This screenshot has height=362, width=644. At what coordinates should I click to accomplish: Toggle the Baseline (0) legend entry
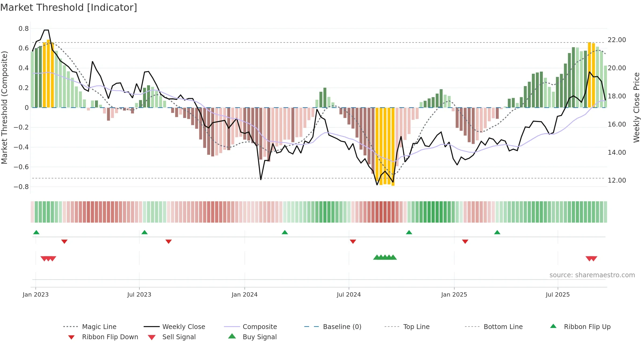point(333,327)
